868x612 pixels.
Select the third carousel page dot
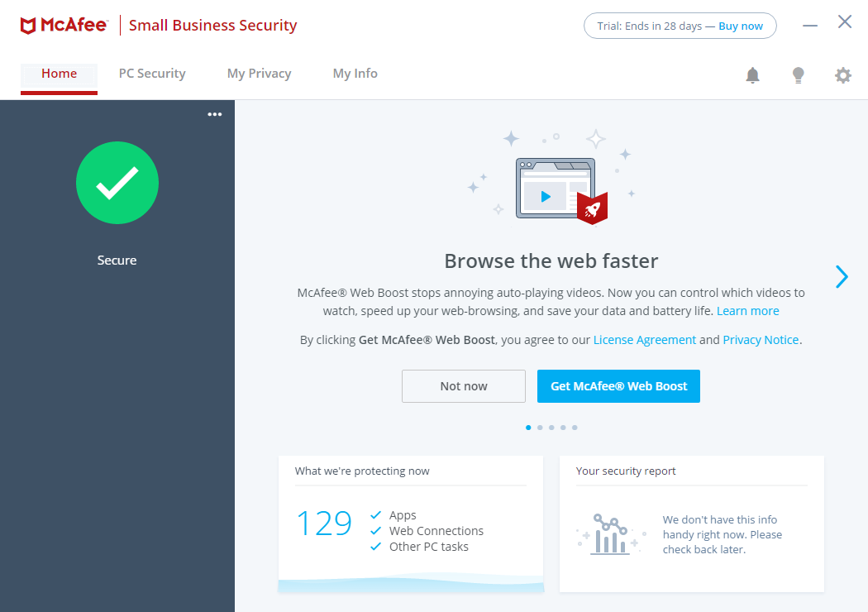551,428
